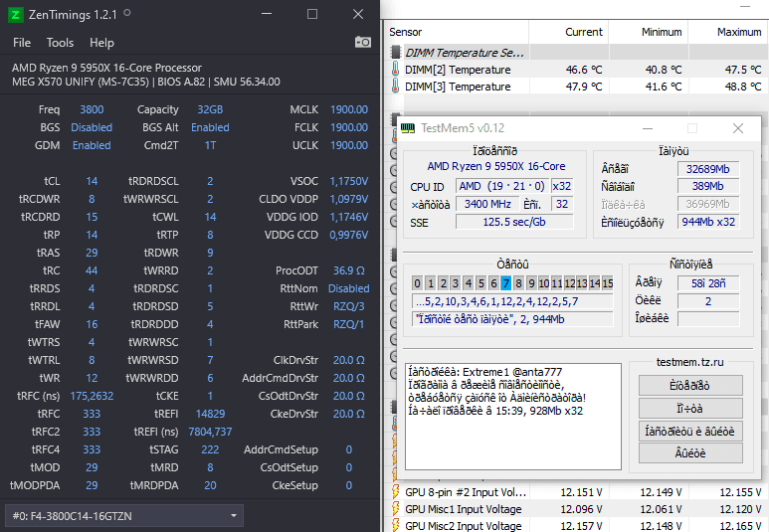Click the Cmd2T value 1T
Viewport: 769px width, 532px height.
coord(210,145)
